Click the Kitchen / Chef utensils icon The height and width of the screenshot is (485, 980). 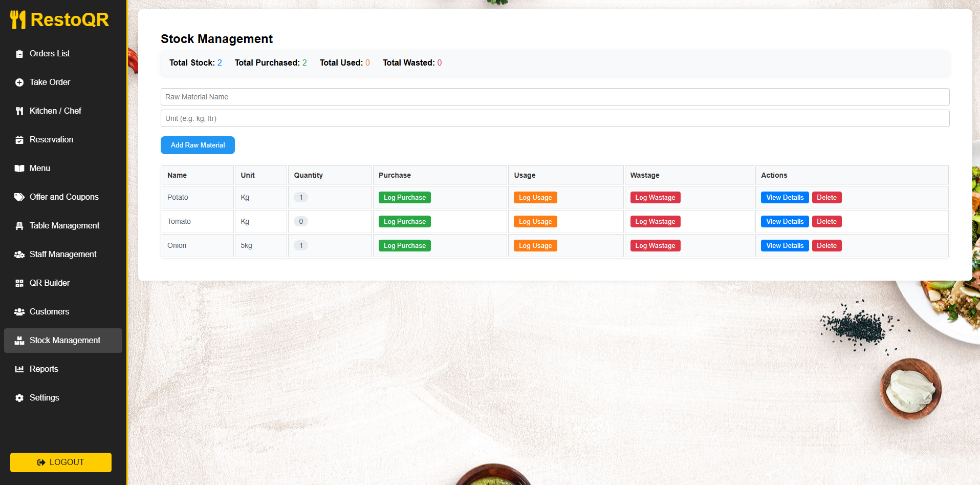tap(19, 111)
